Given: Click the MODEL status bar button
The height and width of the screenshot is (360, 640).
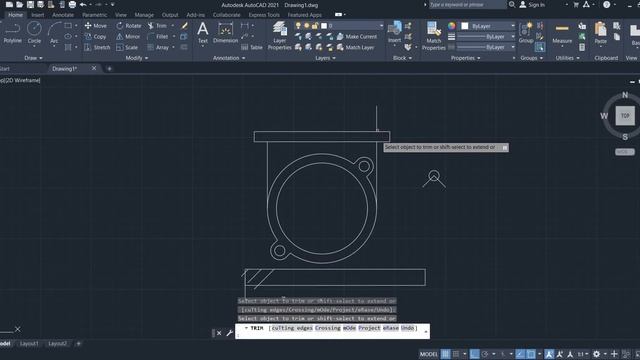Looking at the screenshot, I should [429, 354].
